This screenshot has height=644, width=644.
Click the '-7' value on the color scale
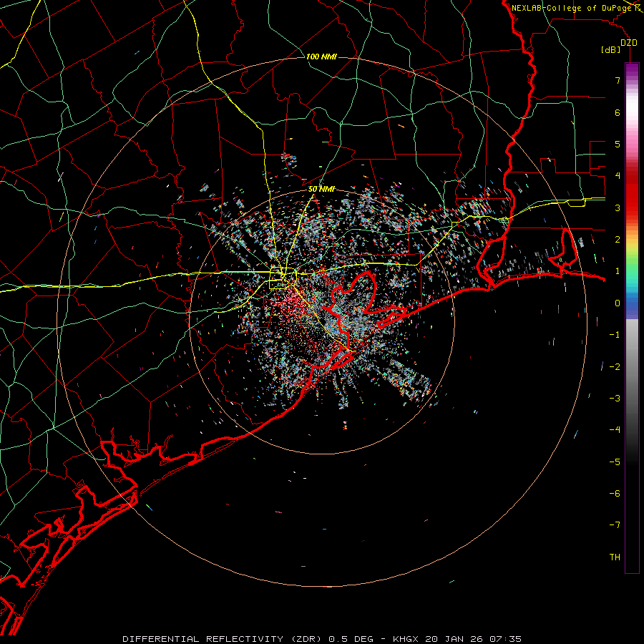[615, 525]
